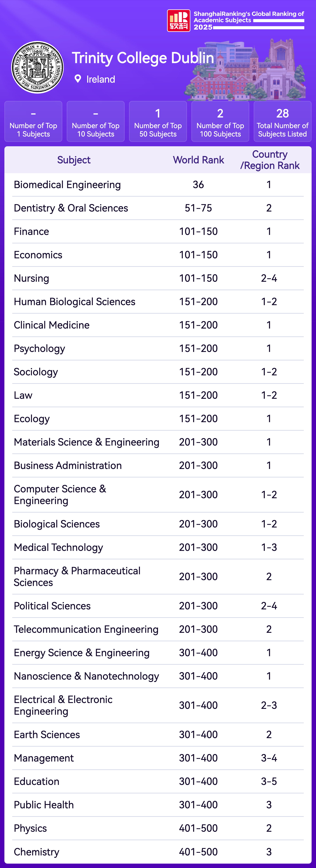Click the Trinity College Dublin crest
This screenshot has height=868, width=316.
(x=37, y=67)
